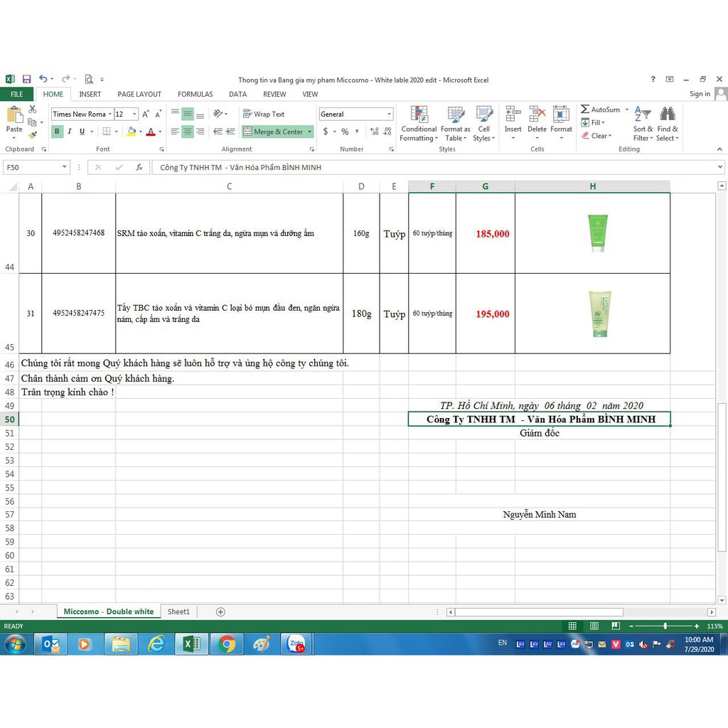Image resolution: width=728 pixels, height=728 pixels.
Task: Switch to Sheet1 worksheet tab
Action: 178,611
